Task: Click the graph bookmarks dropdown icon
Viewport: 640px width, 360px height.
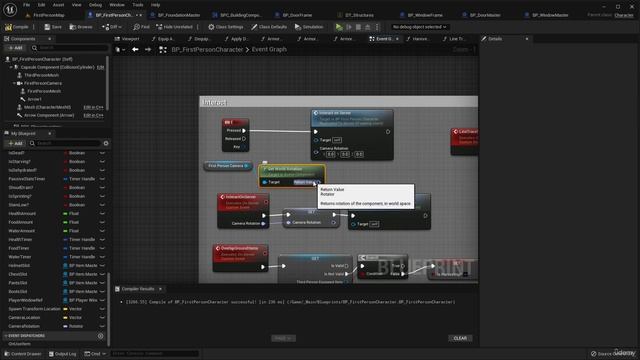Action: [119, 49]
